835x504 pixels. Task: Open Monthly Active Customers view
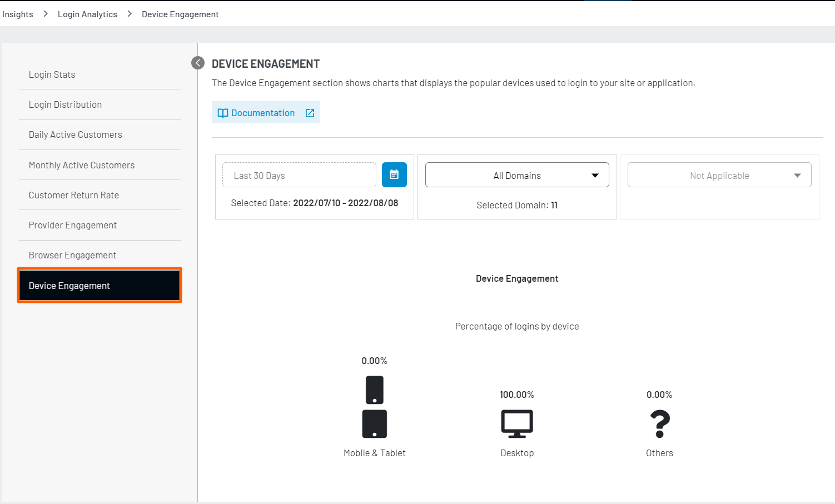click(x=81, y=164)
